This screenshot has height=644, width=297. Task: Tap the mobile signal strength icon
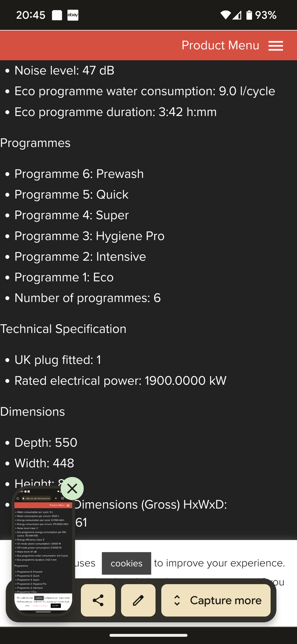click(237, 15)
